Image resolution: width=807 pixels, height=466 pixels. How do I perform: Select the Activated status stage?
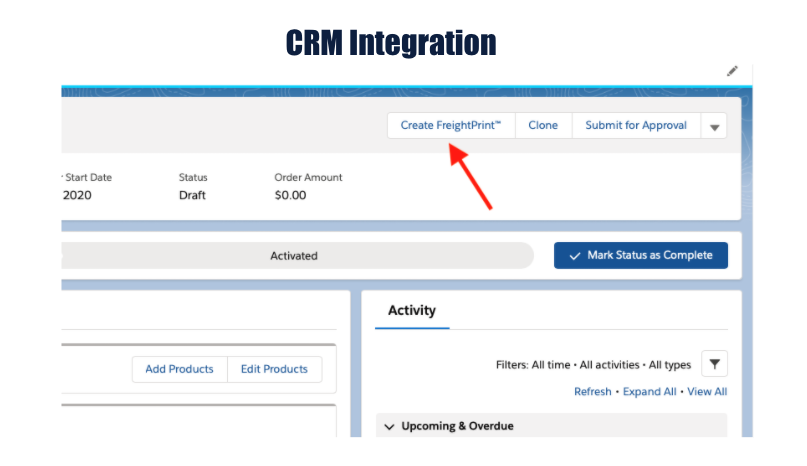tap(294, 255)
